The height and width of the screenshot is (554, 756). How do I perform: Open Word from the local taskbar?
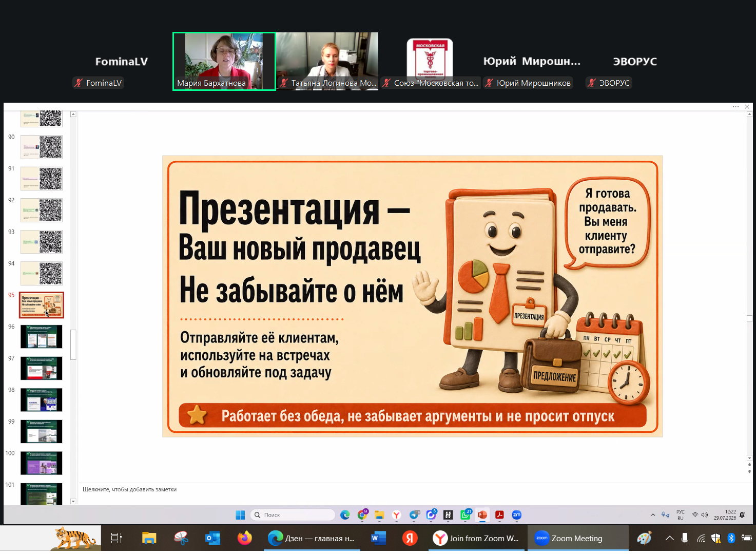tap(378, 538)
